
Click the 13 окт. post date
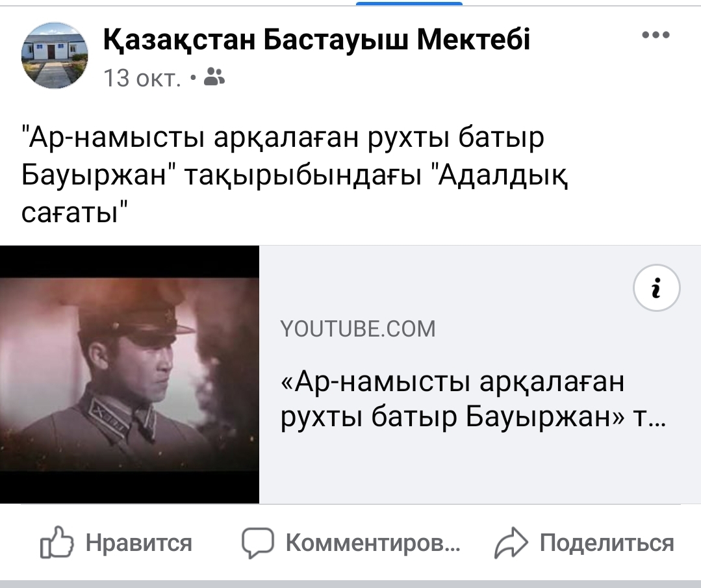point(142,78)
